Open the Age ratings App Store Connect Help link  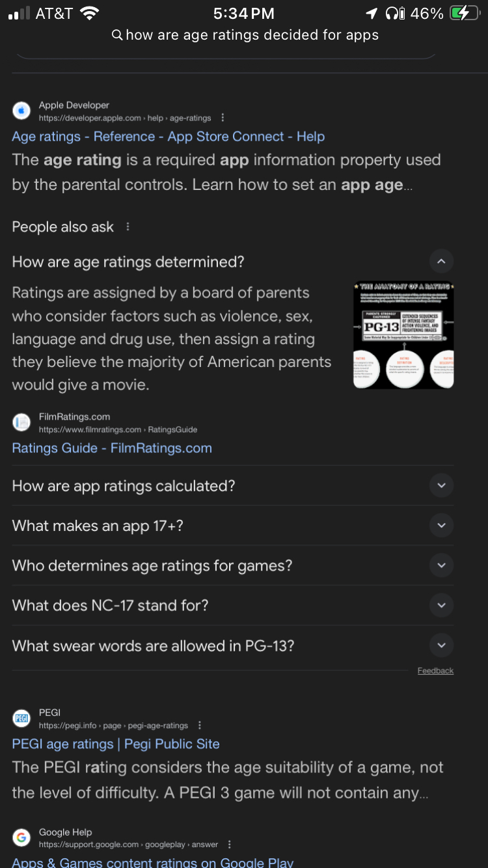(x=168, y=137)
